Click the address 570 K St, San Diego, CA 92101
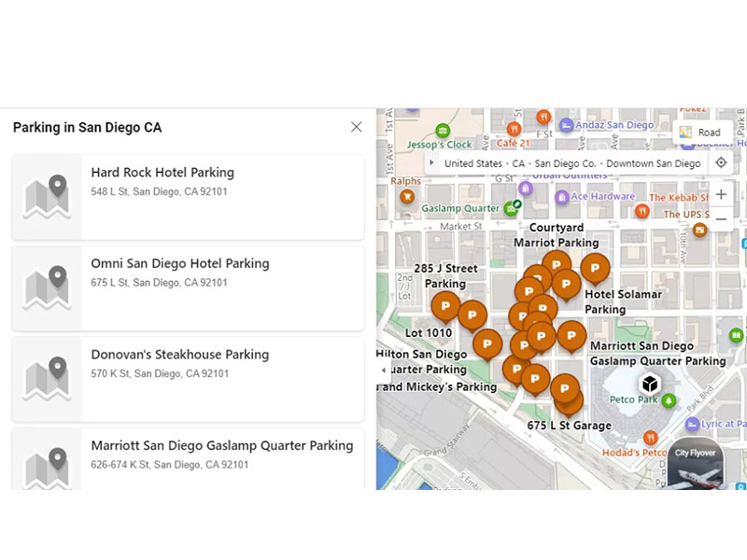The image size is (747, 560). 160,373
